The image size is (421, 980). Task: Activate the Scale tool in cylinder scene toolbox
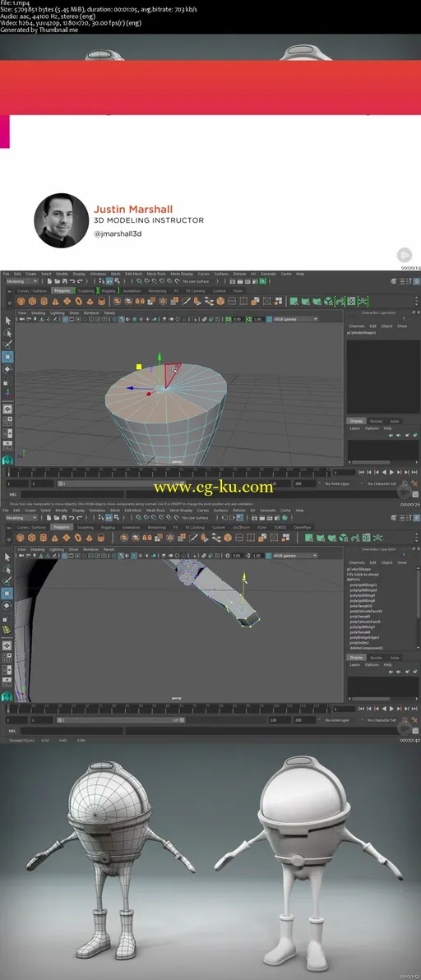pyautogui.click(x=7, y=381)
